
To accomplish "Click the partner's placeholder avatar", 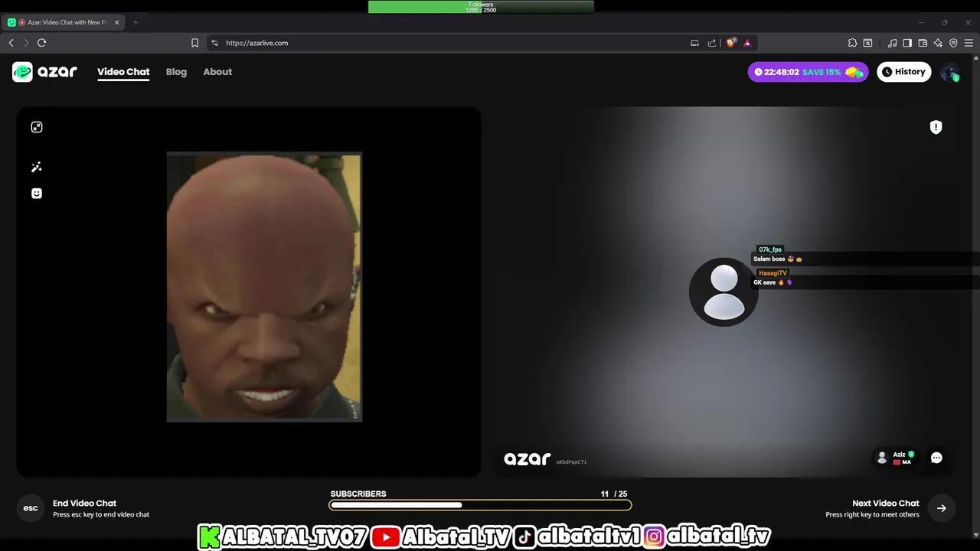I will click(x=724, y=292).
